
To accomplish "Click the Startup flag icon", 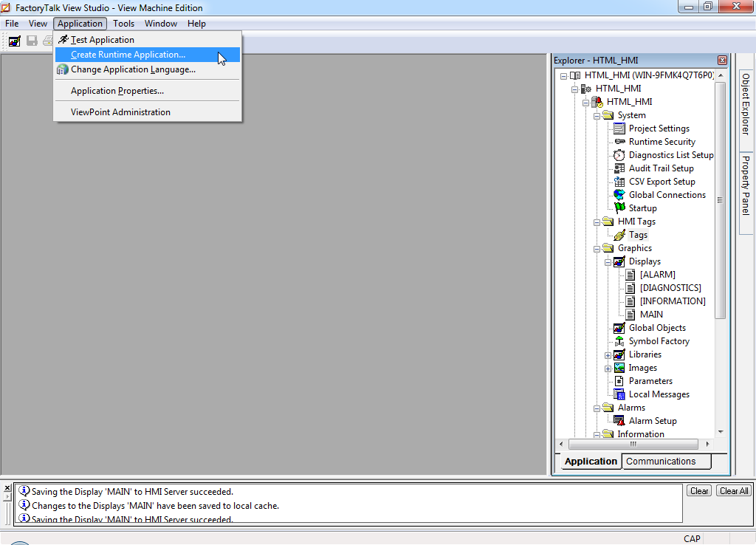I will (x=619, y=208).
